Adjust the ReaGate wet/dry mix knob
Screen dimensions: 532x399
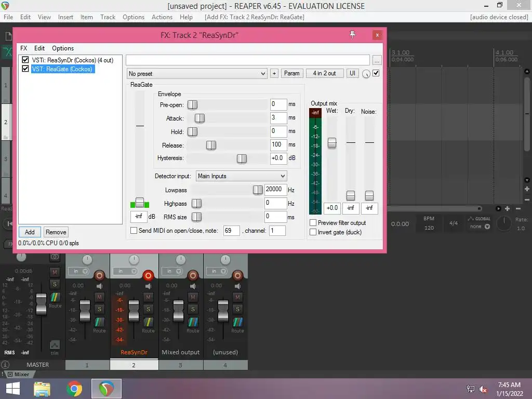coord(366,74)
